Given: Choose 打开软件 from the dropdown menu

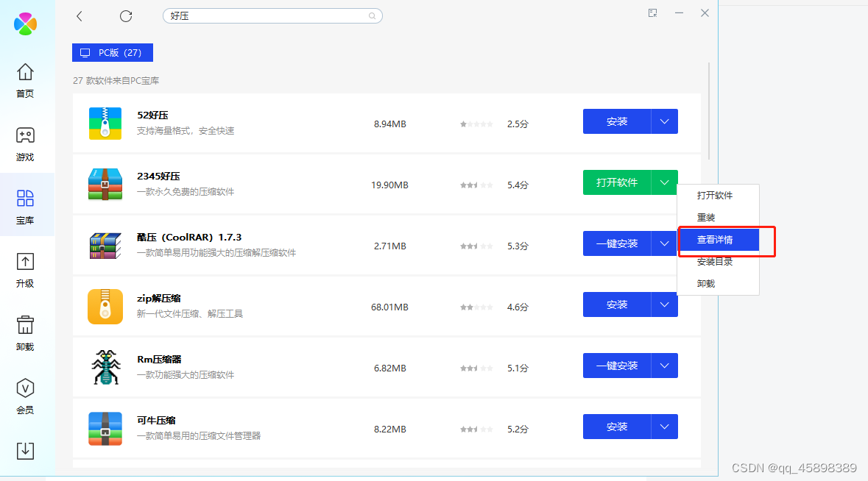Looking at the screenshot, I should coord(718,196).
